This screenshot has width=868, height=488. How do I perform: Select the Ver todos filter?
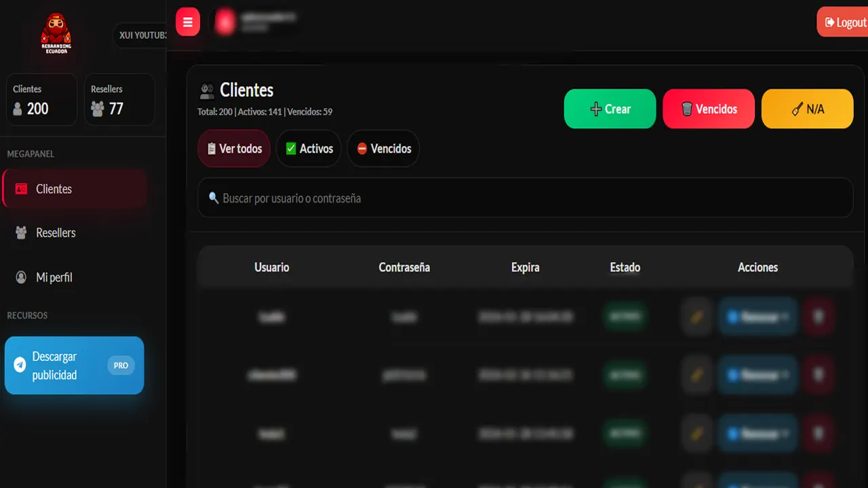point(234,148)
